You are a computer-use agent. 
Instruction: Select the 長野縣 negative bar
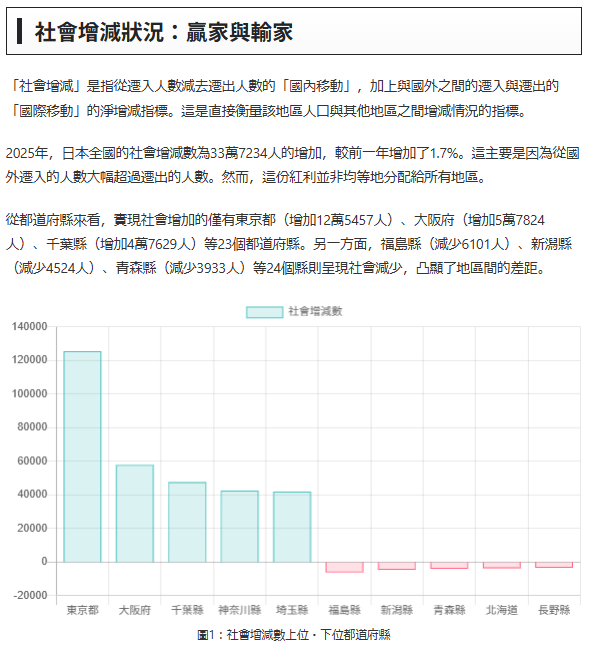(x=554, y=565)
